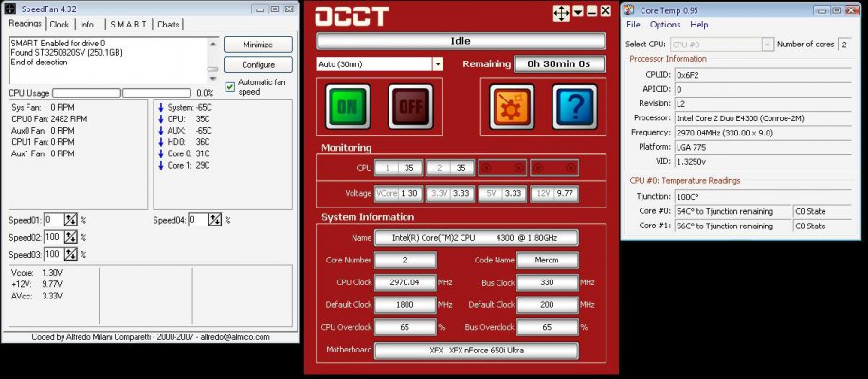Click the VID 1.3250v value in Core Temp
Viewport: 868px width, 379px height.
[x=763, y=162]
